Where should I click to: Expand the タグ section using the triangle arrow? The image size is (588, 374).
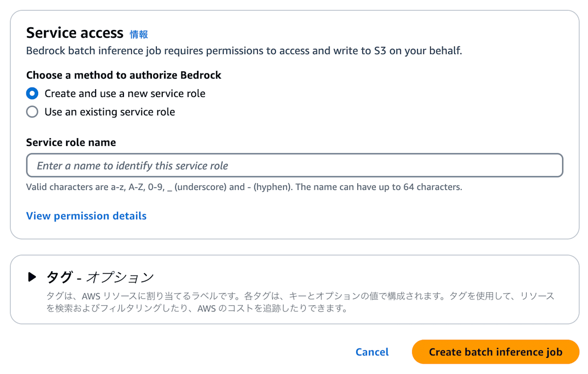[32, 277]
